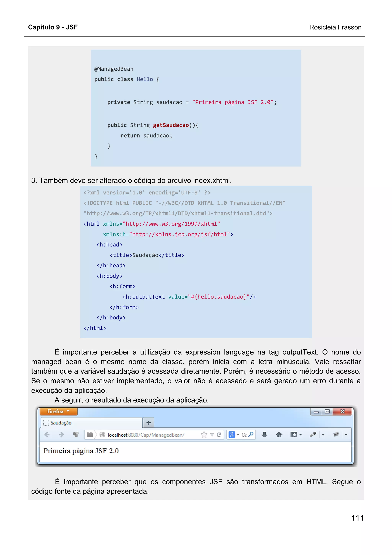
Task: Expand the eyedropper tool dropdown arrow
Action: click(x=323, y=435)
